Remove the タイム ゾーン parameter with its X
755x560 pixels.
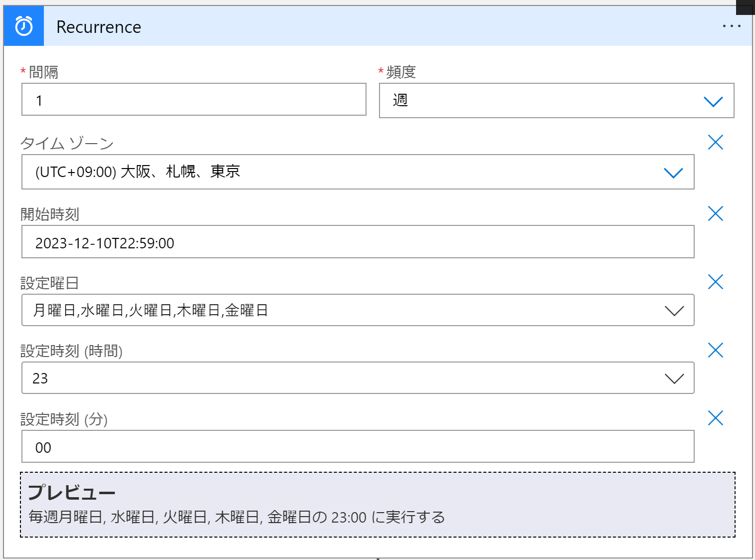pyautogui.click(x=716, y=142)
